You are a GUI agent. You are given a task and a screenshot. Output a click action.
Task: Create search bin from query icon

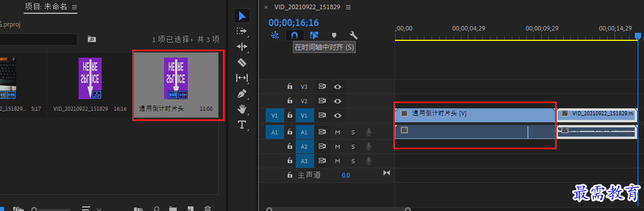coord(91,39)
